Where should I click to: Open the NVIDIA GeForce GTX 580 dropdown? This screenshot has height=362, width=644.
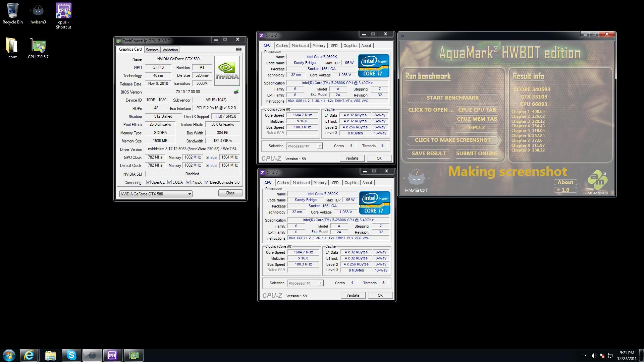pos(156,194)
